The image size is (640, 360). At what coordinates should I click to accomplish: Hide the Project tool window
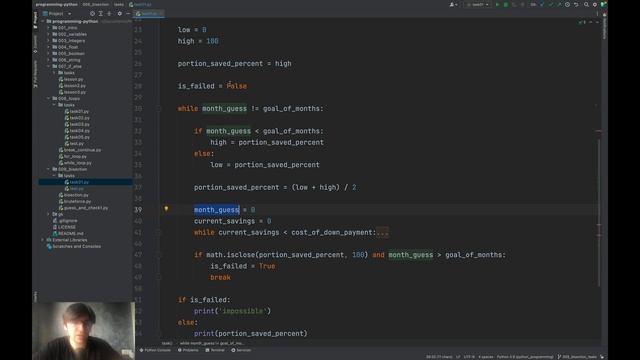click(128, 13)
